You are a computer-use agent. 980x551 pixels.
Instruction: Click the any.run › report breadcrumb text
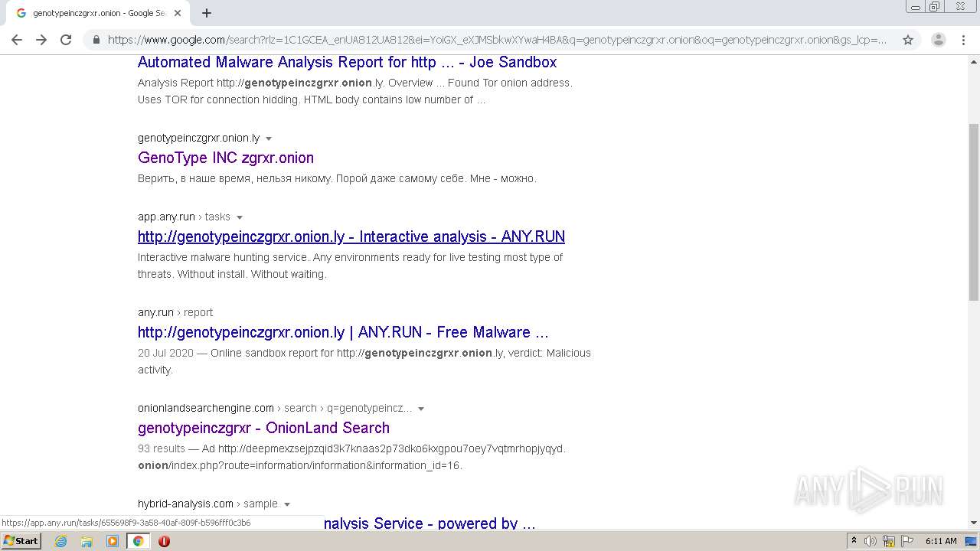175,312
